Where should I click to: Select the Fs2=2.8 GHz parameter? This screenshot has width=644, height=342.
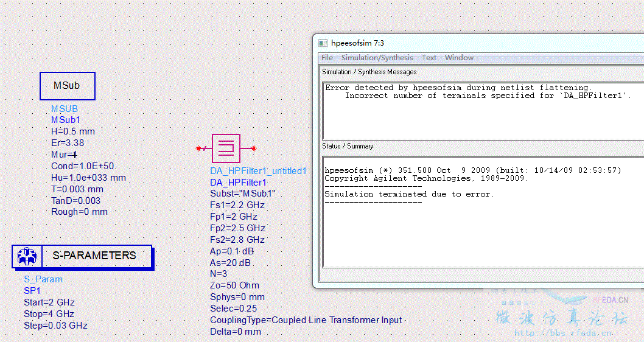(237, 239)
